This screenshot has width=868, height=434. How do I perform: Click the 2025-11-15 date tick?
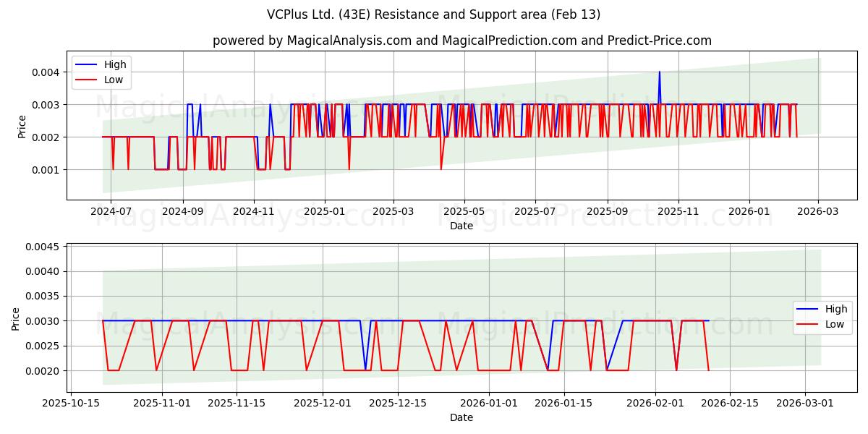coord(237,404)
